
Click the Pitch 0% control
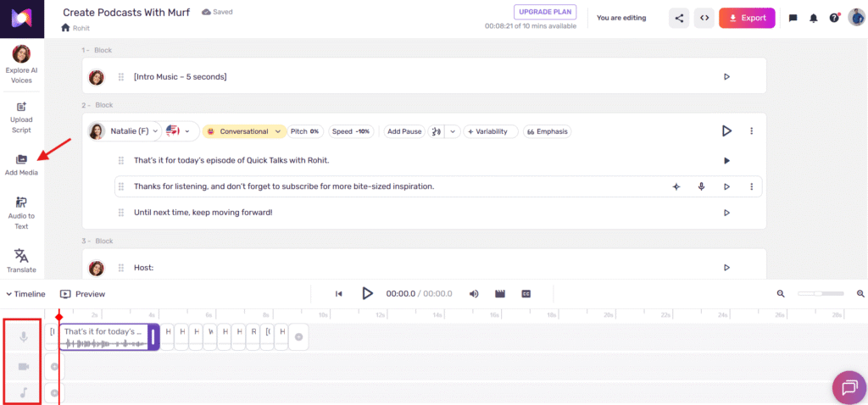click(305, 131)
